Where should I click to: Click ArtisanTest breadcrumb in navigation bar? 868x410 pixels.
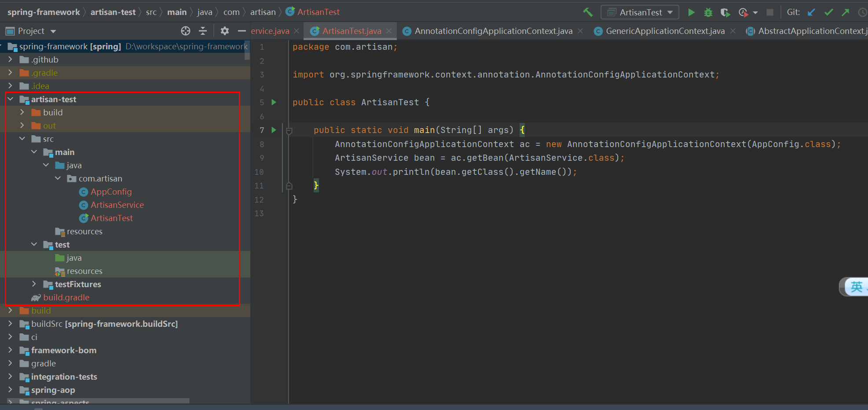pos(313,12)
